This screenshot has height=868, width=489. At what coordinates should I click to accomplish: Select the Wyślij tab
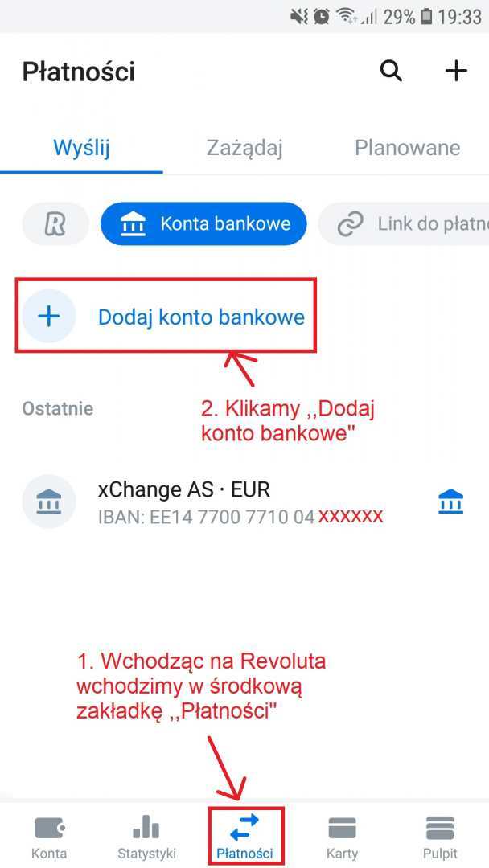point(81,148)
